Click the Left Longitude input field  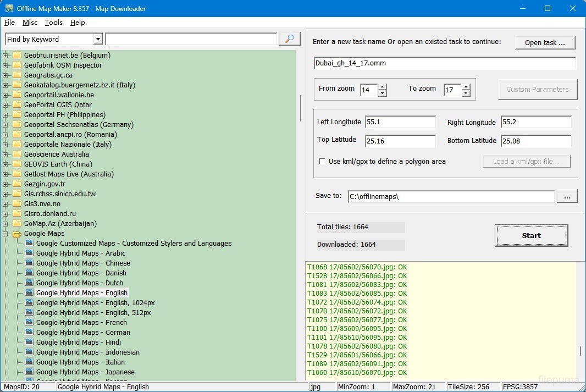click(x=400, y=122)
